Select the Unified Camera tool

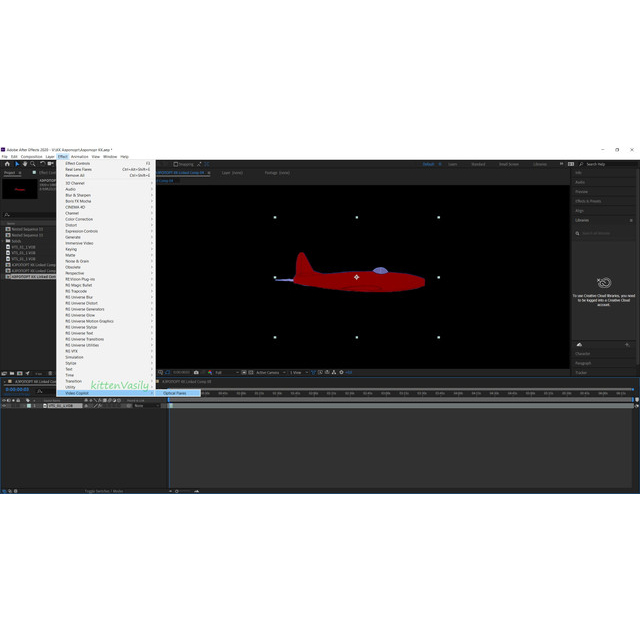[51, 164]
